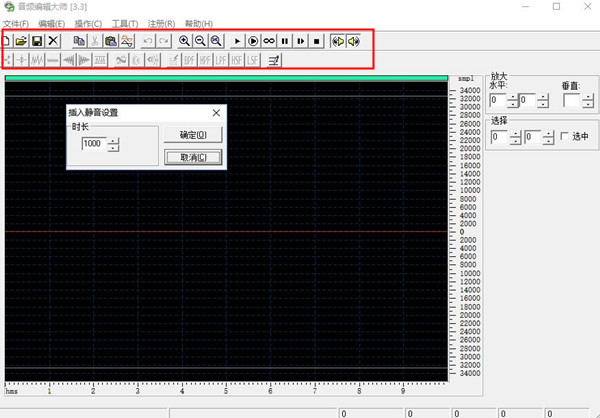This screenshot has height=418, width=600.
Task: Click the BPF band-pass filter icon
Action: pos(189,60)
